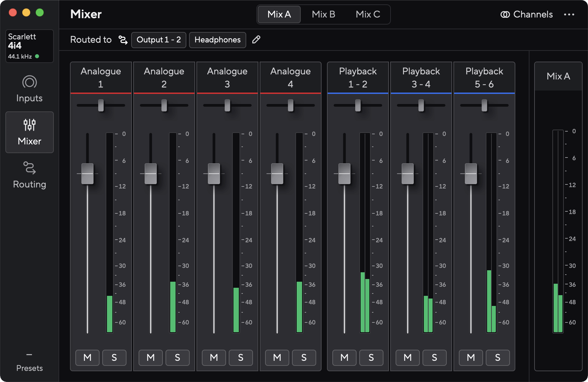Click the Playback 3 - 4 volume fader knob
The width and height of the screenshot is (588, 382).
[x=408, y=174]
